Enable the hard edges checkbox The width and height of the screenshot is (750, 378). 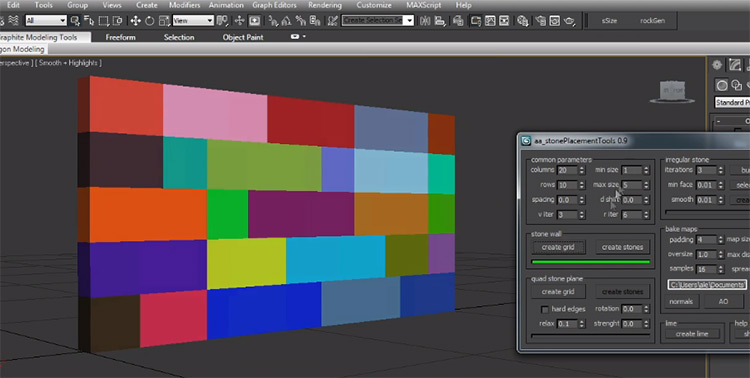tap(545, 310)
